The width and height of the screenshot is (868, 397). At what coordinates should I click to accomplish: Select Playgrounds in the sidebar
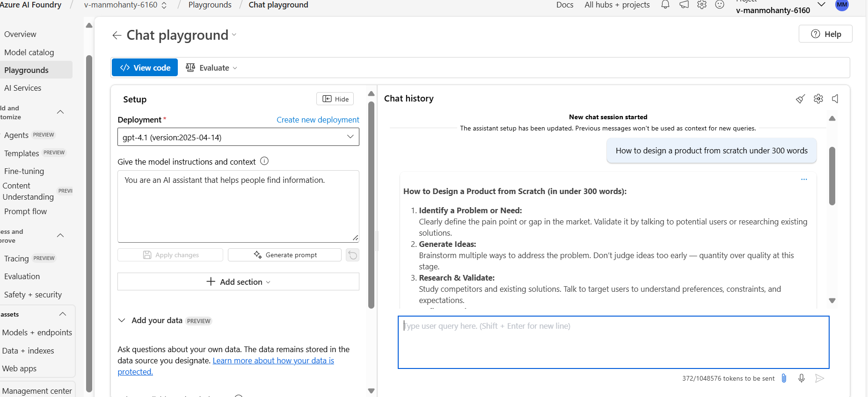(36, 70)
